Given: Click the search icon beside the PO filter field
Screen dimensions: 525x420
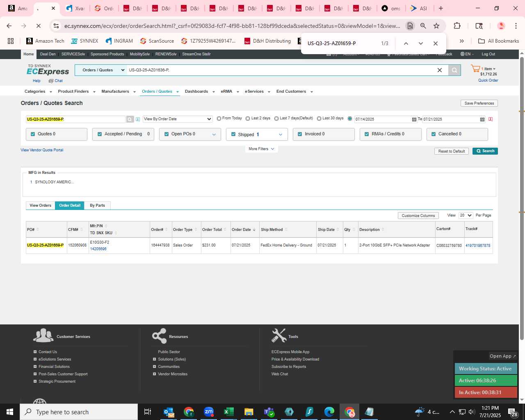Looking at the screenshot, I should point(130,119).
